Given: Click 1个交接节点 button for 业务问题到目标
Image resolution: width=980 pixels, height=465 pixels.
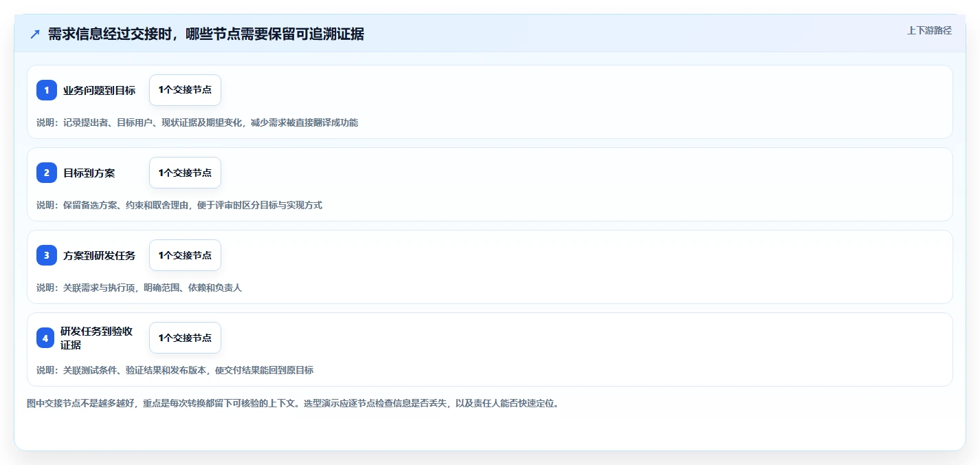Looking at the screenshot, I should tap(185, 90).
